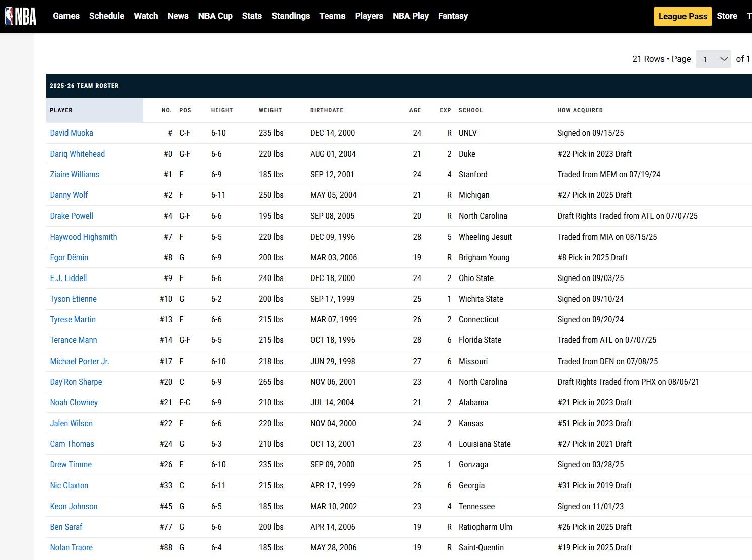Open the Games menu
This screenshot has width=752, height=560.
coord(66,16)
